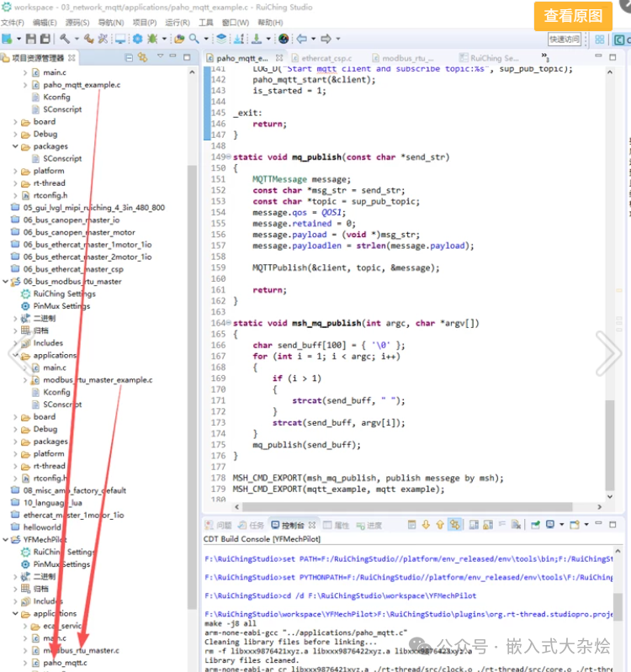Click the build hammer icon in toolbar

65,39
